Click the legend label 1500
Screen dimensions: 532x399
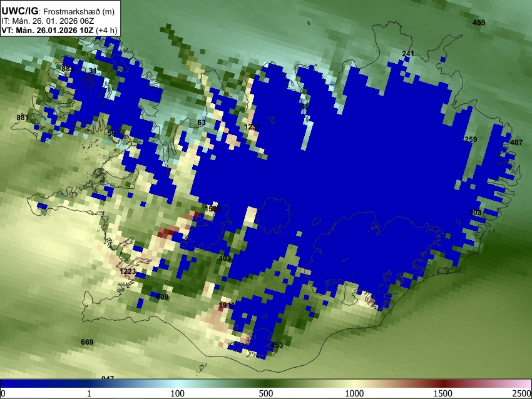pos(443,393)
